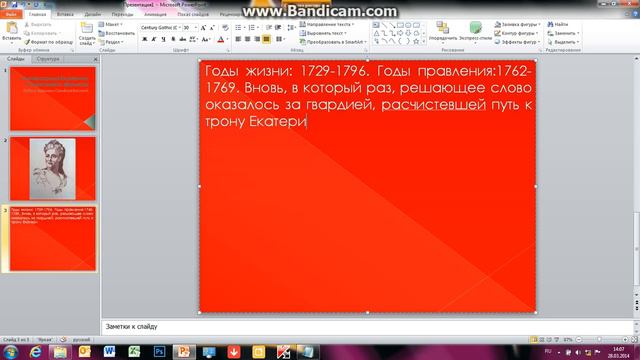Clear all text formatting eraser icon
Image resolution: width=640 pixels, height=360 pixels.
[225, 28]
